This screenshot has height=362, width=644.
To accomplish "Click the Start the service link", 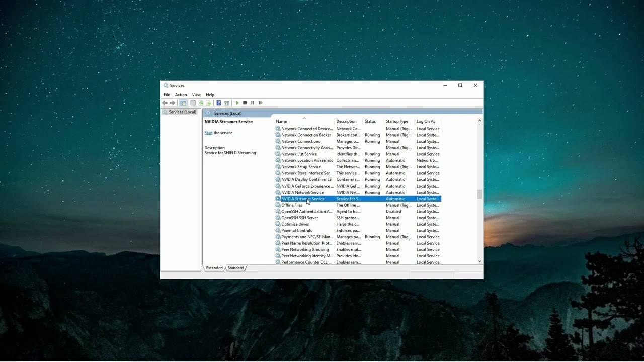I will coord(208,133).
